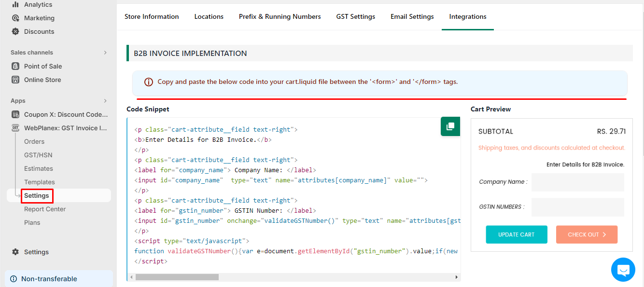The width and height of the screenshot is (644, 287).
Task: Open Estimates under WebPlanex app
Action: click(x=39, y=168)
